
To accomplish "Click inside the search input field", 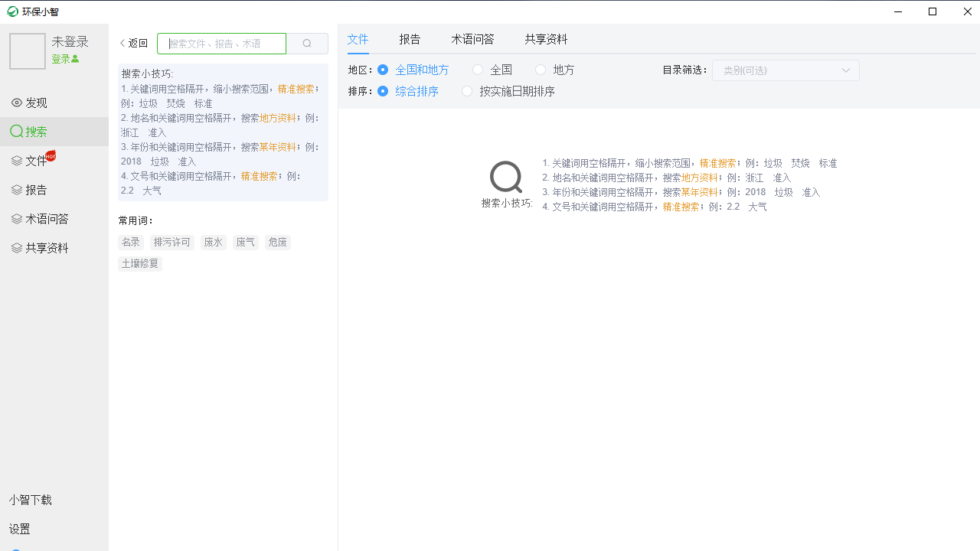I will point(221,44).
